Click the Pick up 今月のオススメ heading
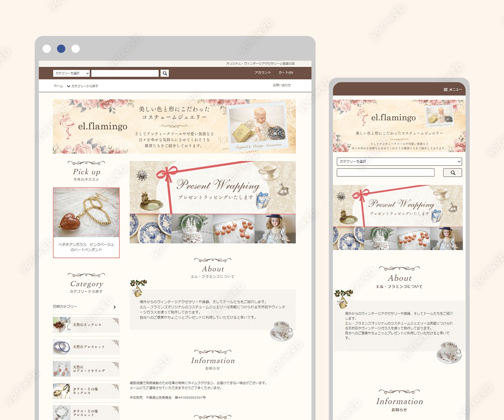The height and width of the screenshot is (420, 504). (x=86, y=174)
